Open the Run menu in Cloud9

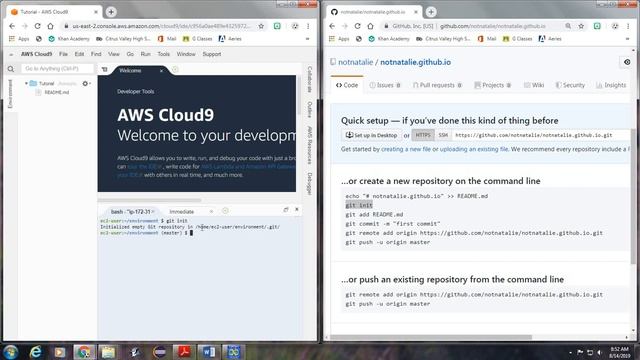point(145,54)
